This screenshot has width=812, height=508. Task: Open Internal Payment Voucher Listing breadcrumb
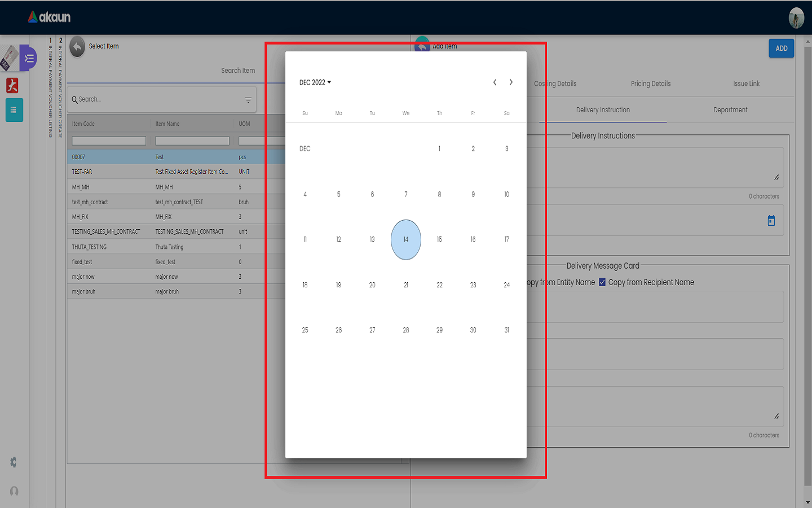[51, 87]
